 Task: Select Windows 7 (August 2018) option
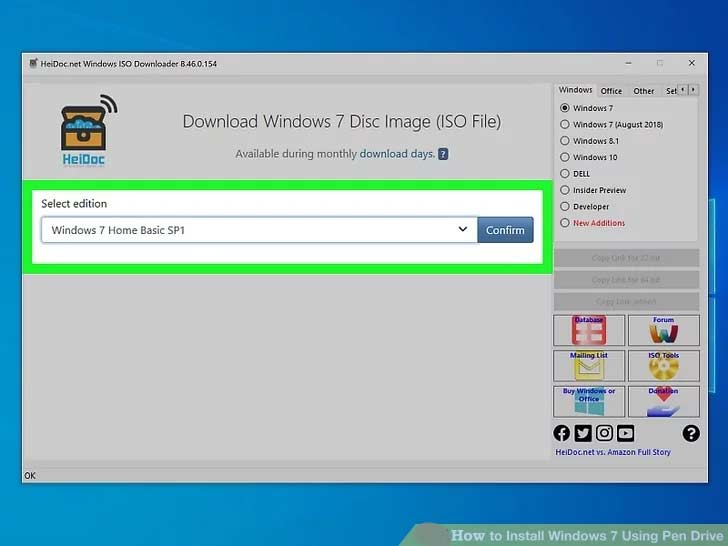565,124
